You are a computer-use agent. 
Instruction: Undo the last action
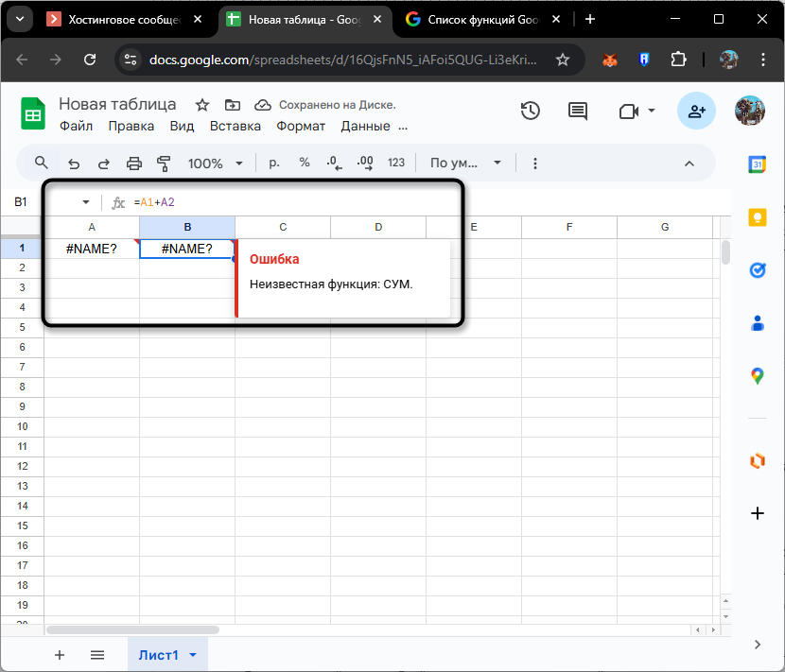(74, 164)
